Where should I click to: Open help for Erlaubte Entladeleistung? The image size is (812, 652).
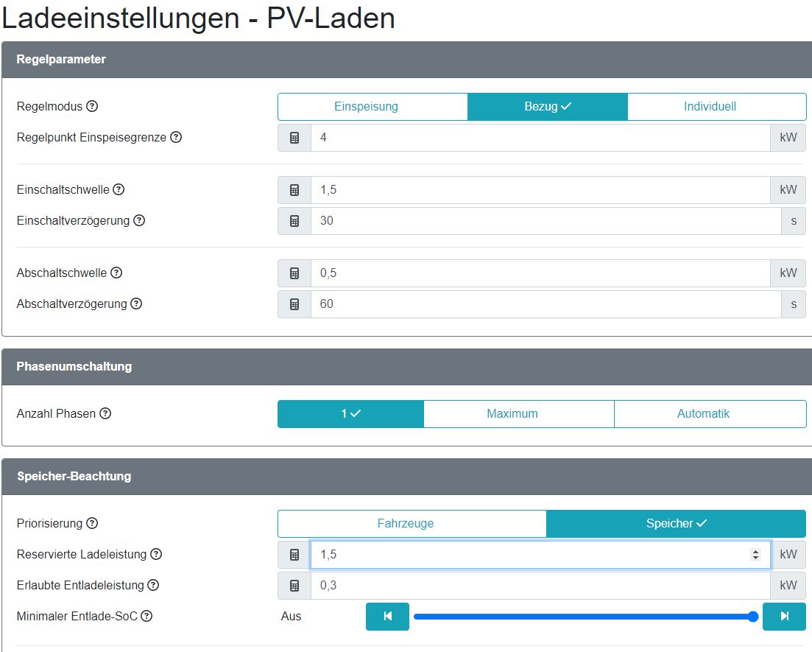pos(153,586)
